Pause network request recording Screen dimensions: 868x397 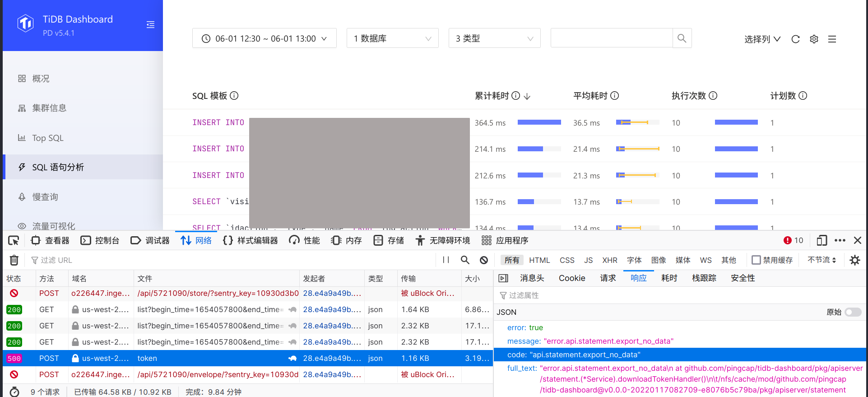[446, 260]
